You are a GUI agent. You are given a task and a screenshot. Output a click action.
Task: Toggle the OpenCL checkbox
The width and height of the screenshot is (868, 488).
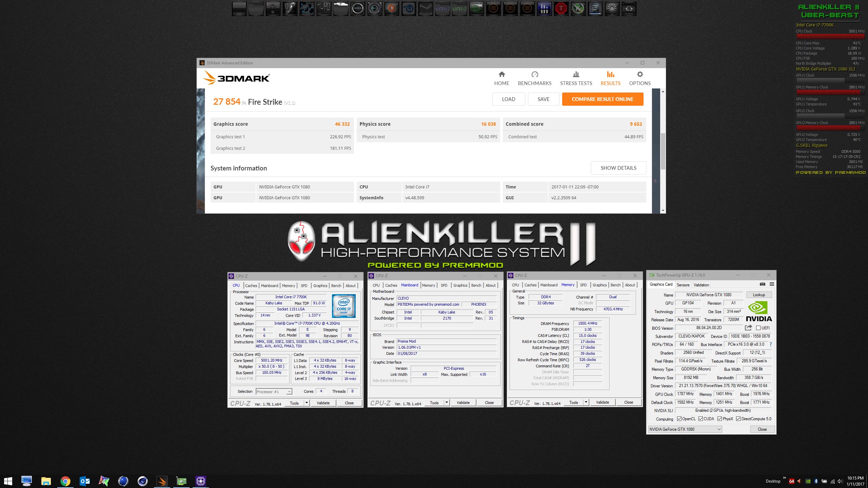click(679, 419)
